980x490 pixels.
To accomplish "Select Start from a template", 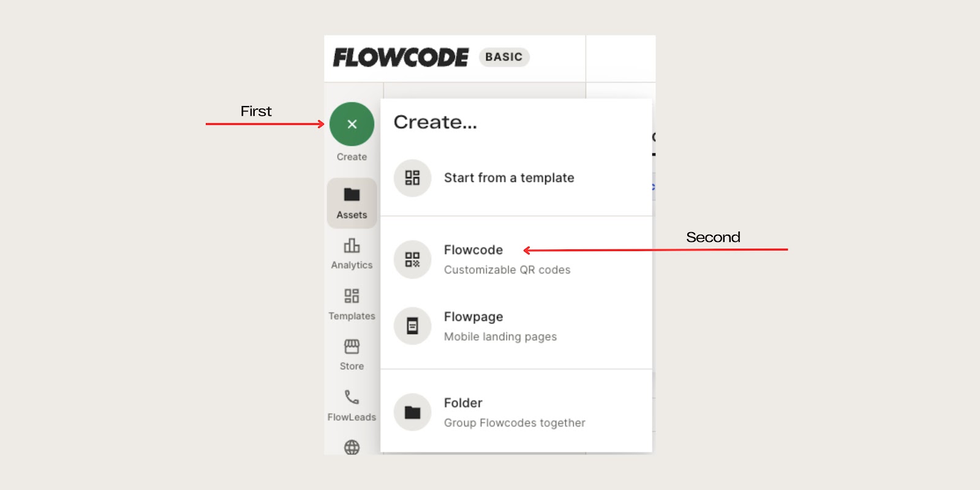I will coord(510,178).
